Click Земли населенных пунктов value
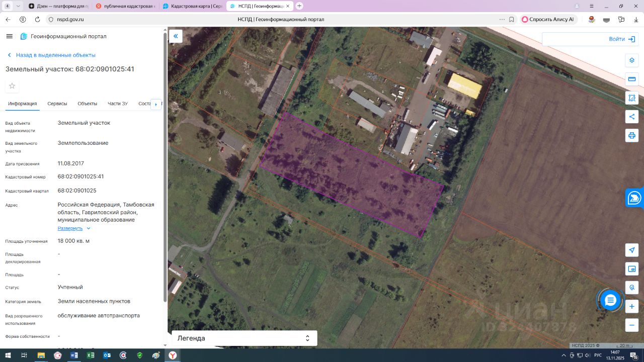The image size is (644, 362). point(94,301)
